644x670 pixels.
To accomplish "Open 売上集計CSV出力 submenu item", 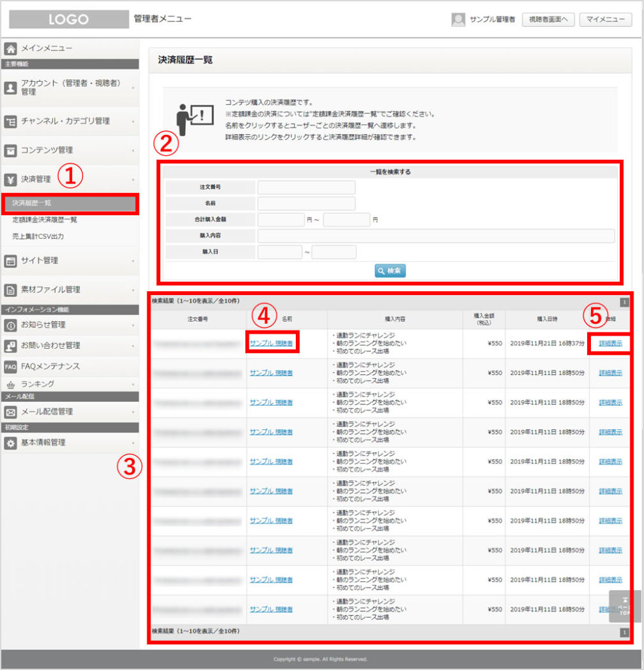I will (38, 236).
